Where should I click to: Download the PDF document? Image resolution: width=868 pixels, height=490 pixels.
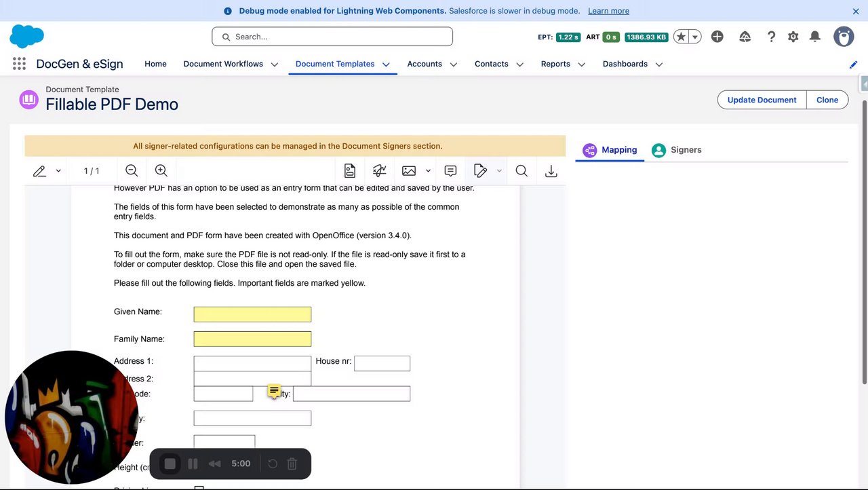tap(551, 171)
